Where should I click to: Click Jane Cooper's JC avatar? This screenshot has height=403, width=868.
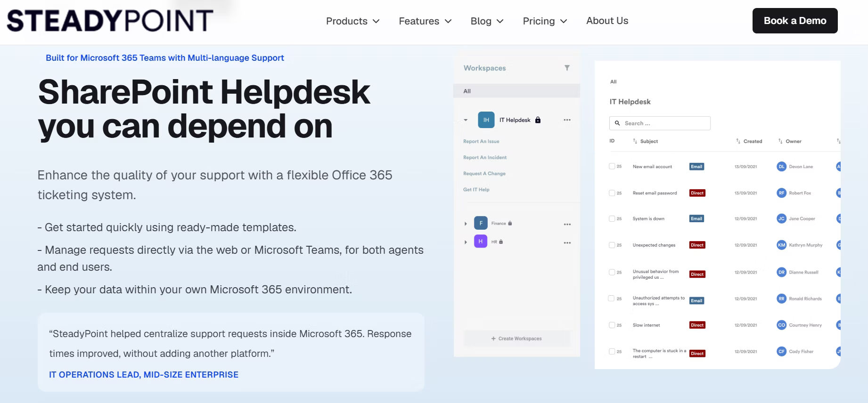coord(782,218)
